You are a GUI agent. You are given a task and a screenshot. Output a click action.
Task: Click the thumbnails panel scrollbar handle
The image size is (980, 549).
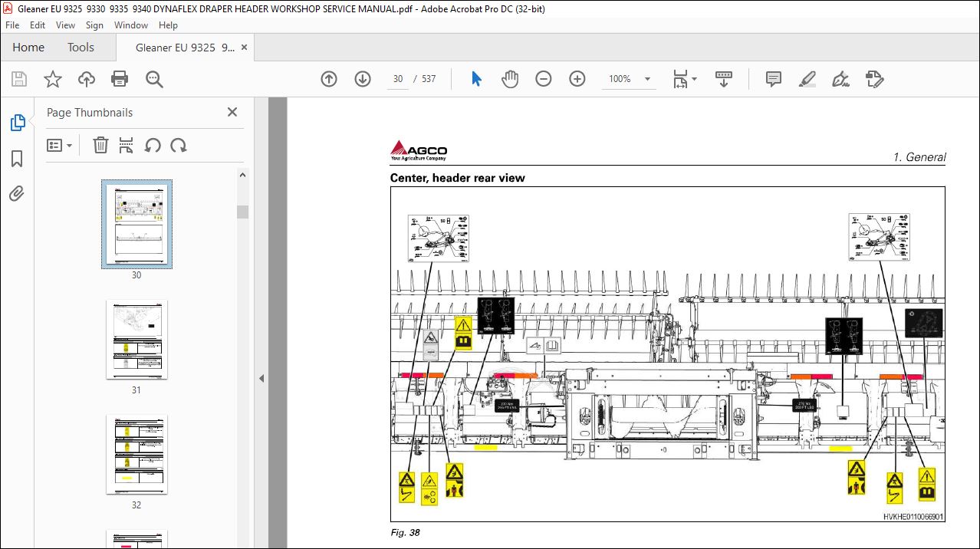click(242, 212)
